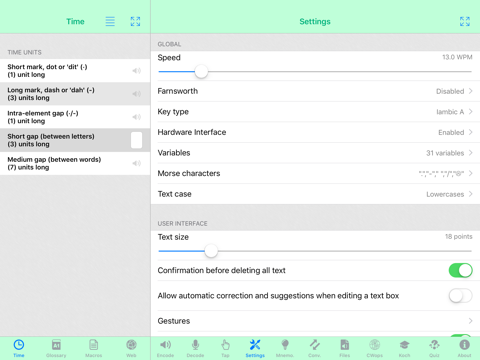Open the Quiz tab
The image size is (480, 360).
tap(434, 348)
